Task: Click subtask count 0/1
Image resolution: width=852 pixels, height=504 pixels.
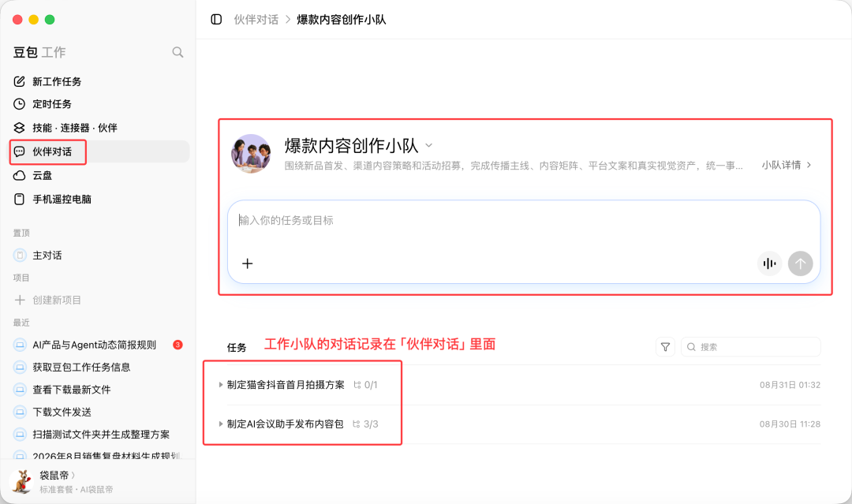Action: click(366, 385)
